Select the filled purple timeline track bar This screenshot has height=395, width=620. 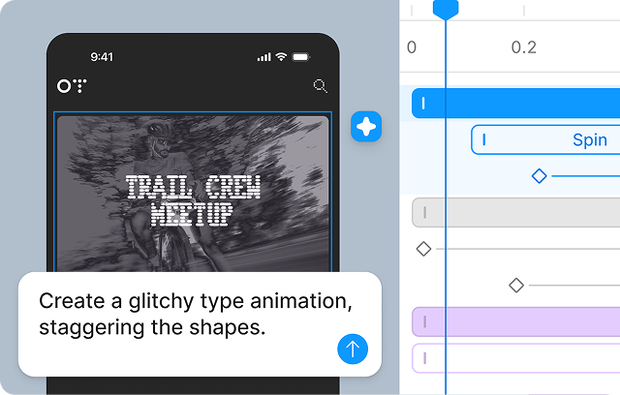(516, 322)
